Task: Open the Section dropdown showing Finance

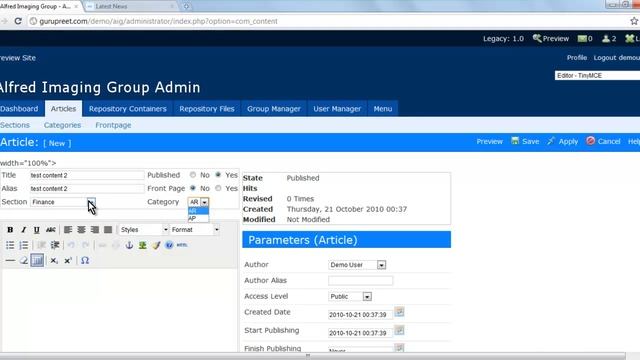Action: (x=63, y=202)
